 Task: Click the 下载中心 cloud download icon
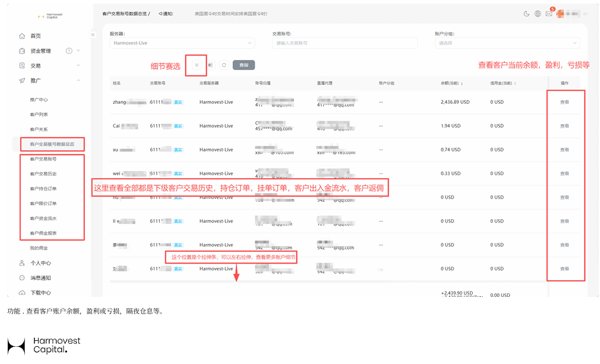point(22,293)
